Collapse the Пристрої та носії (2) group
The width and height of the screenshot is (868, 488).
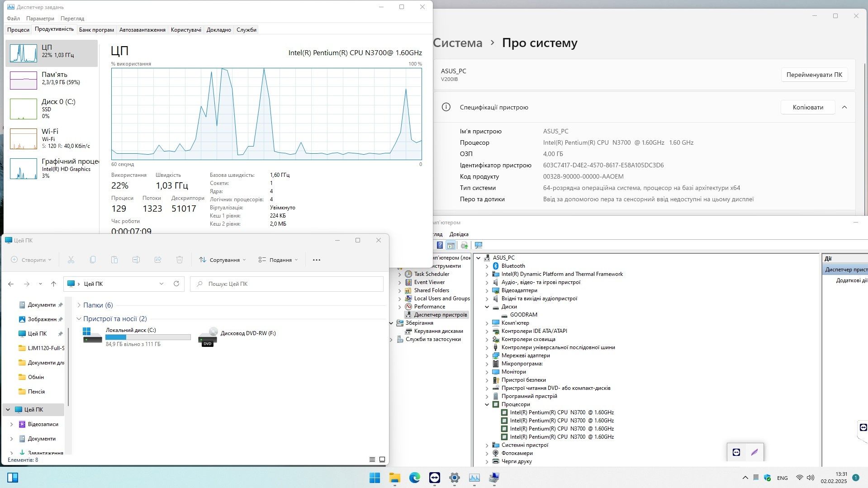pos(79,319)
